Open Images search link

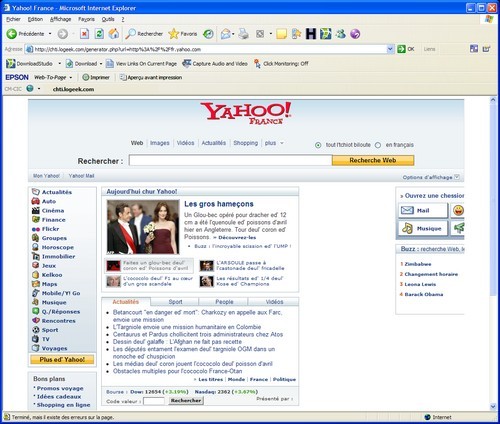click(x=160, y=143)
